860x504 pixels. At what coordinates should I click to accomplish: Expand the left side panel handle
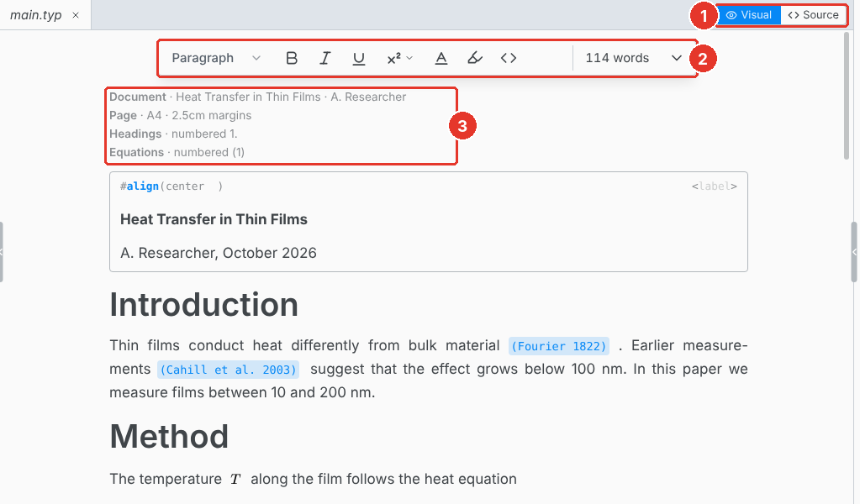click(2, 252)
